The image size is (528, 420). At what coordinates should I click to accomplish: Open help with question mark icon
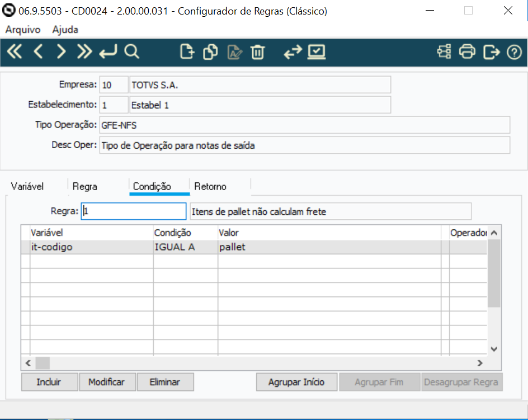coord(514,52)
